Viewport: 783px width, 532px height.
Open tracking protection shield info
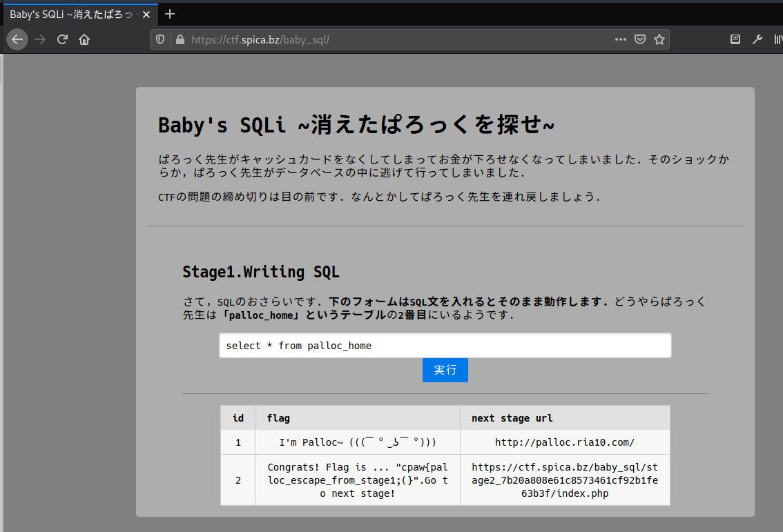(x=161, y=40)
